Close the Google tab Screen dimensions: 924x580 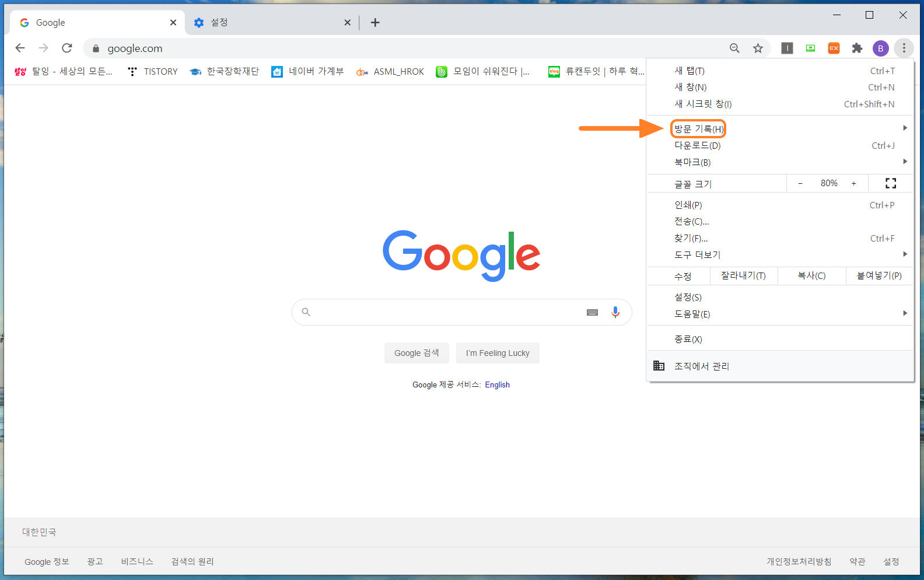(173, 22)
